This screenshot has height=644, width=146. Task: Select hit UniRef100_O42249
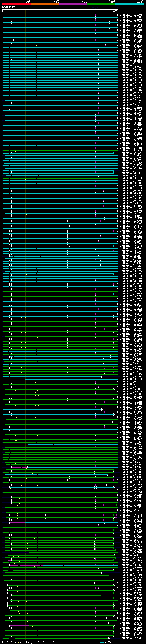click(x=131, y=98)
